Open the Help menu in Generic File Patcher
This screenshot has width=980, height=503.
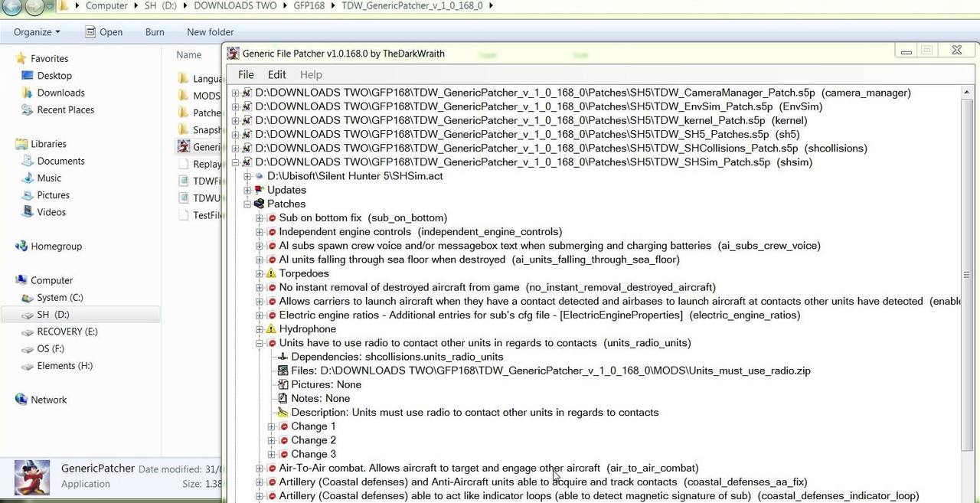pos(311,74)
